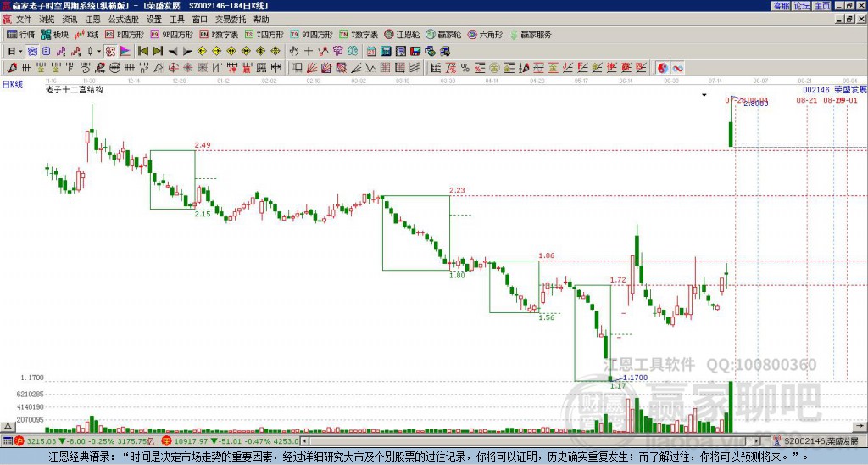Launch the 赢家轮 wheel tool
The image size is (868, 465).
[x=443, y=34]
